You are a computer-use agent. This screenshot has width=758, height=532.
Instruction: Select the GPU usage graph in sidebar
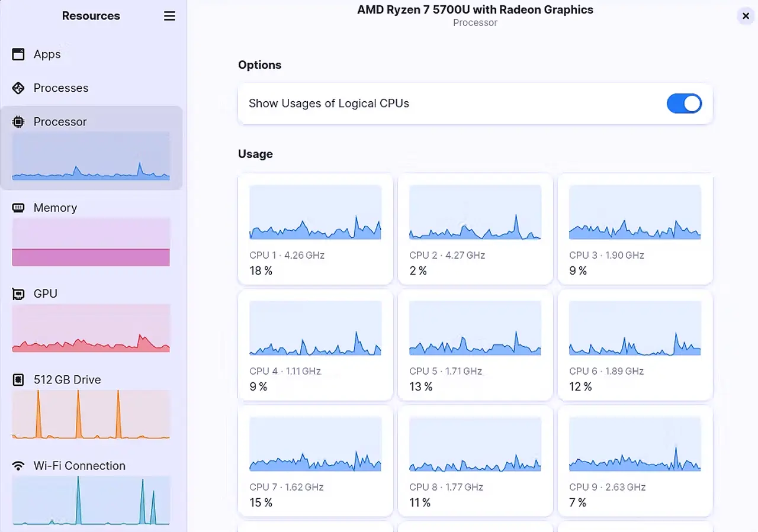(91, 328)
